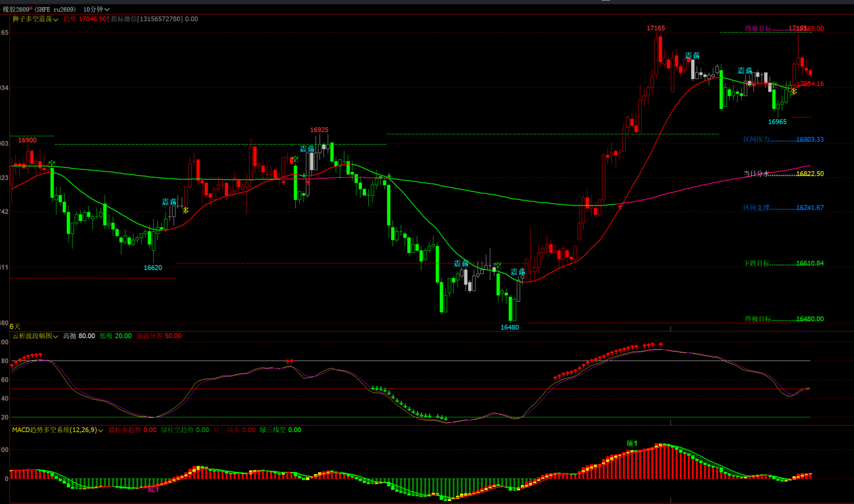Click the 16480 low price label
Viewport: 854px width, 504px height.
(x=510, y=327)
